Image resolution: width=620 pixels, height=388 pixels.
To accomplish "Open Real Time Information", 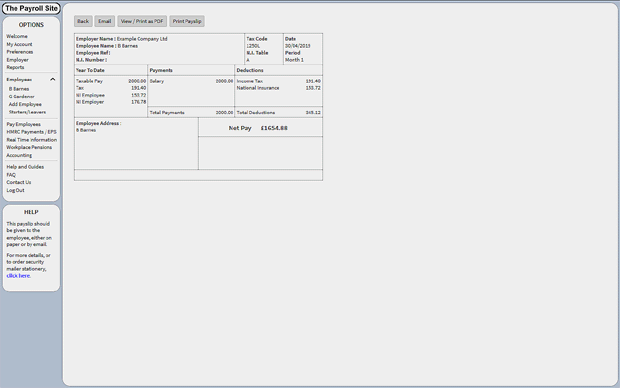I will pos(32,140).
